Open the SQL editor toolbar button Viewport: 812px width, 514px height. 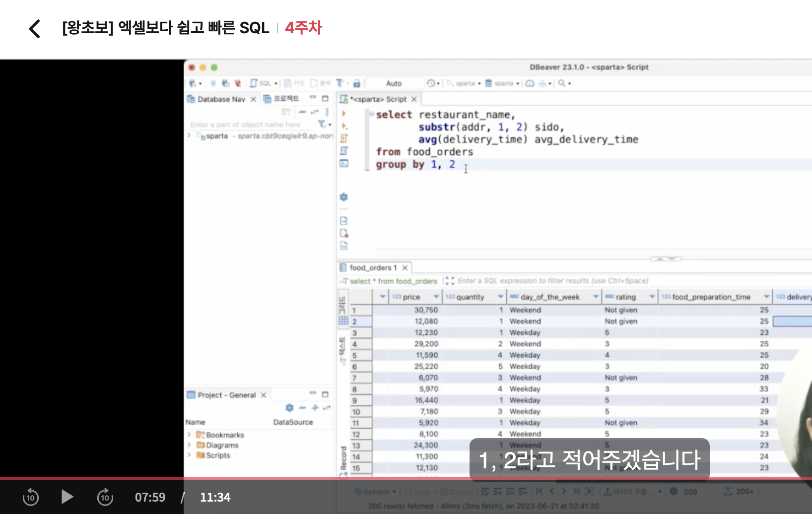(261, 83)
